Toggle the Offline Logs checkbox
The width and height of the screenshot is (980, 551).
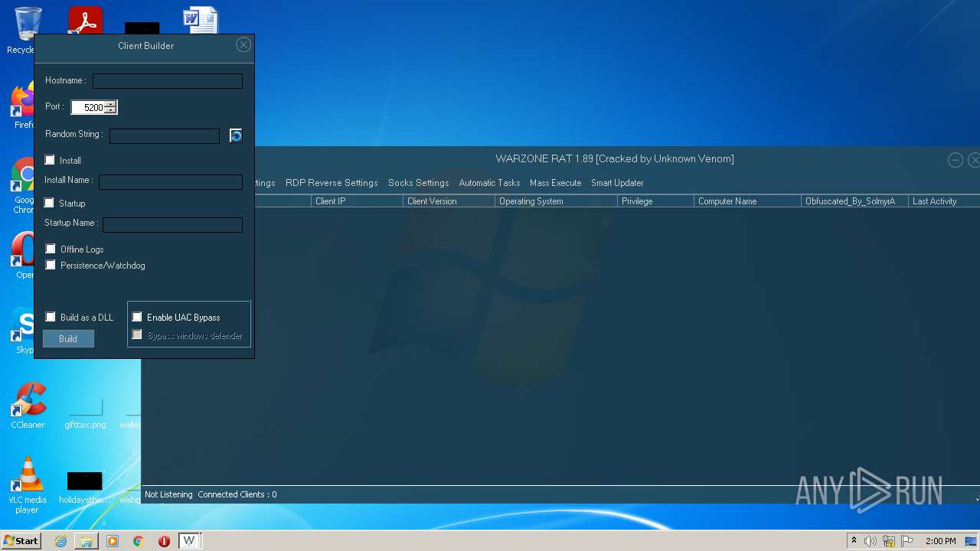pos(51,249)
